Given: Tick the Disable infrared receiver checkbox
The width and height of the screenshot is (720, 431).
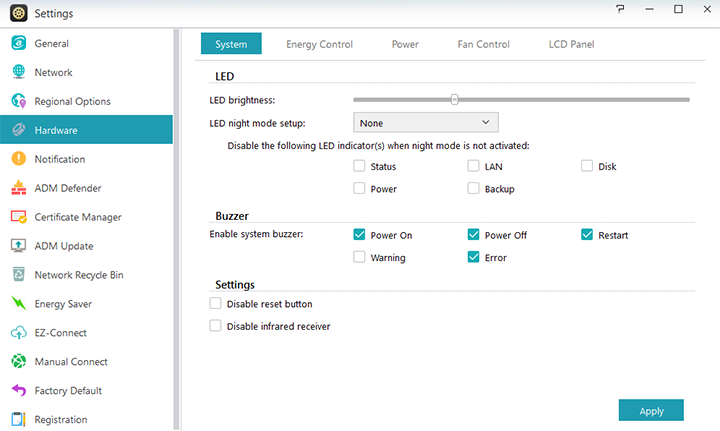Looking at the screenshot, I should tap(215, 326).
